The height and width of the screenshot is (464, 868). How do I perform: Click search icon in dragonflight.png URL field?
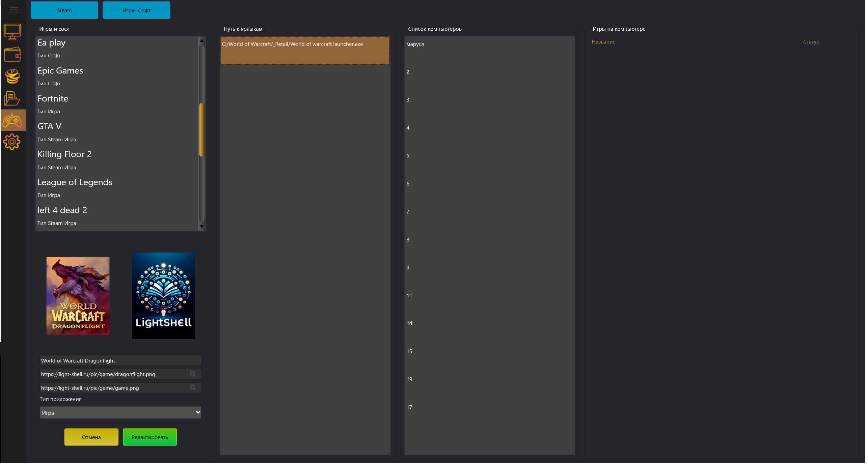tap(193, 375)
